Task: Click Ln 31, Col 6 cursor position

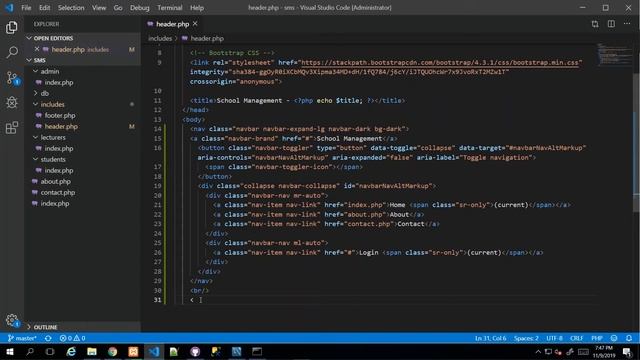Action: click(x=490, y=338)
